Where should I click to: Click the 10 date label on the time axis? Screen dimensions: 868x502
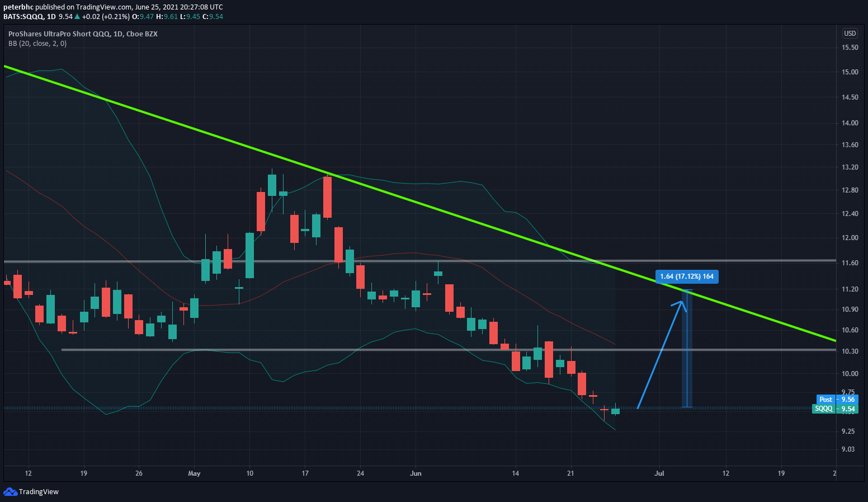(x=249, y=473)
